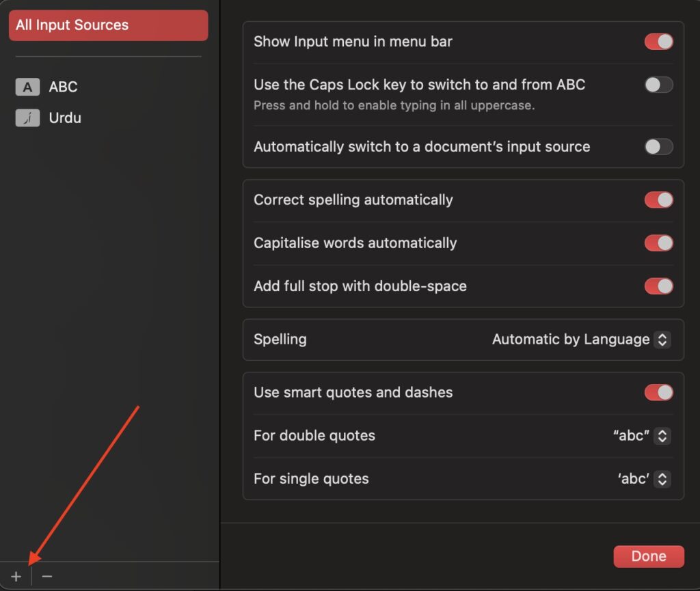
Task: Click the minus icon to remove input source
Action: point(46,575)
